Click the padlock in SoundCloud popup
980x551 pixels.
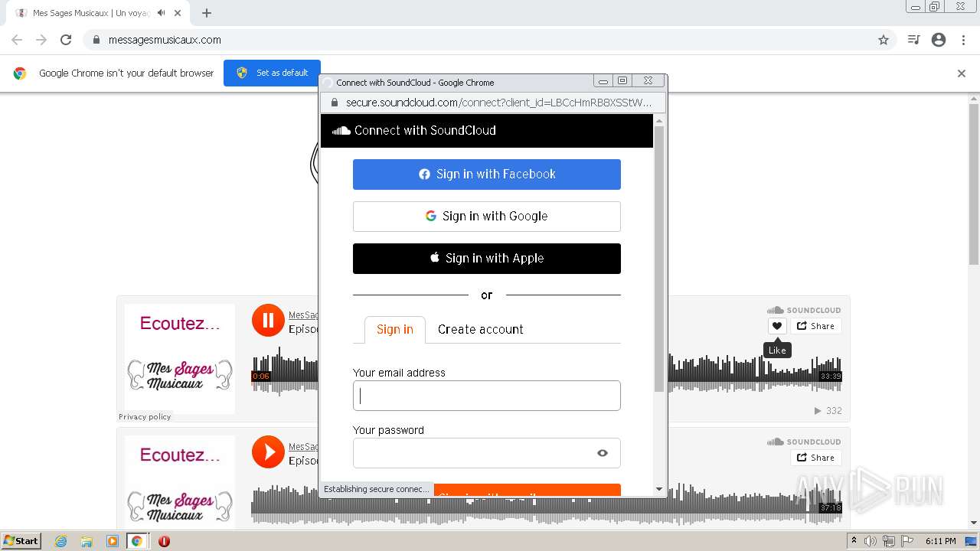[x=335, y=103]
